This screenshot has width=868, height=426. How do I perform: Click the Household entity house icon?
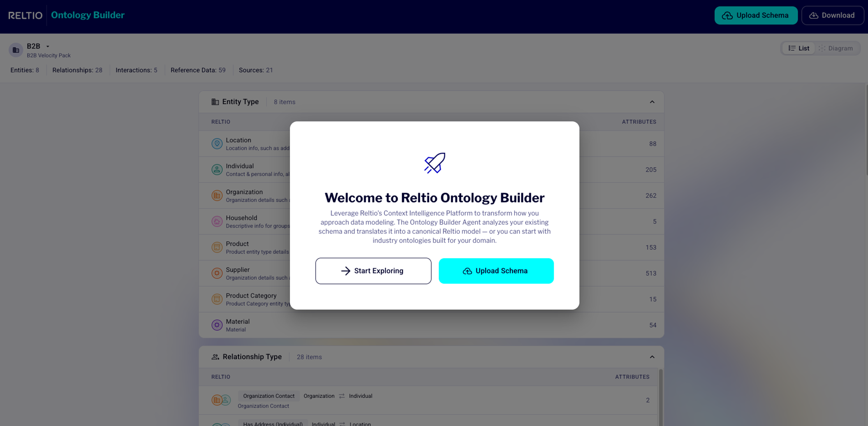[x=217, y=221]
